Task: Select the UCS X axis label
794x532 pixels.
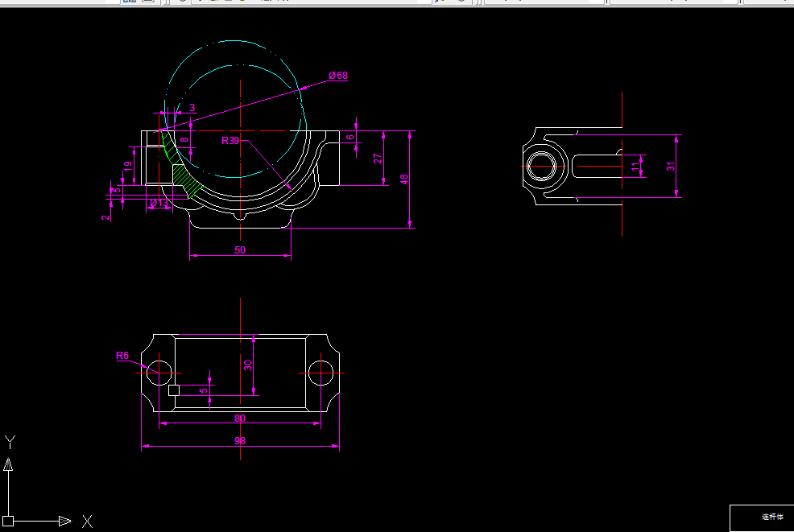Action: (87, 522)
